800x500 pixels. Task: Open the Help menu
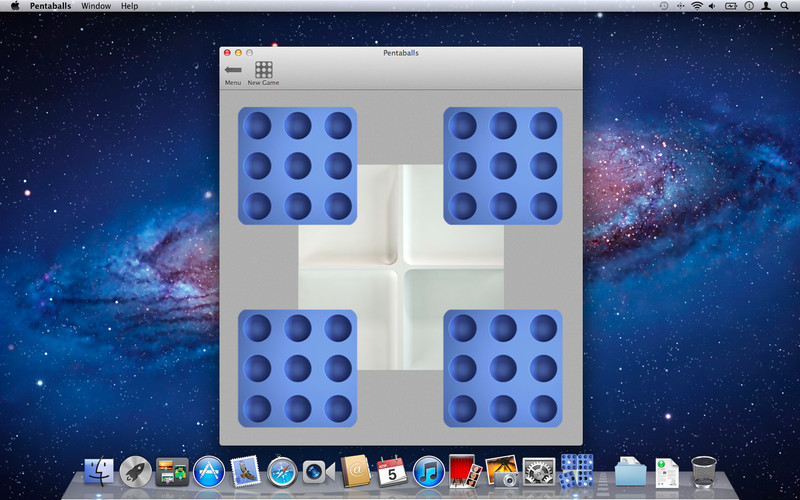(x=130, y=6)
